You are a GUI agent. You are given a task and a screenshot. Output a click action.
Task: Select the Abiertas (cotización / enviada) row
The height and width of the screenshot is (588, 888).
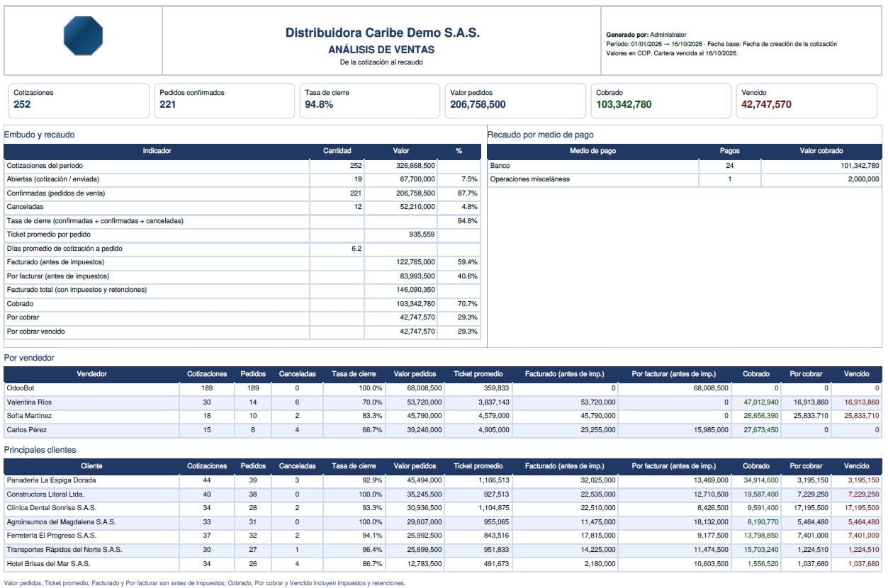[242, 179]
